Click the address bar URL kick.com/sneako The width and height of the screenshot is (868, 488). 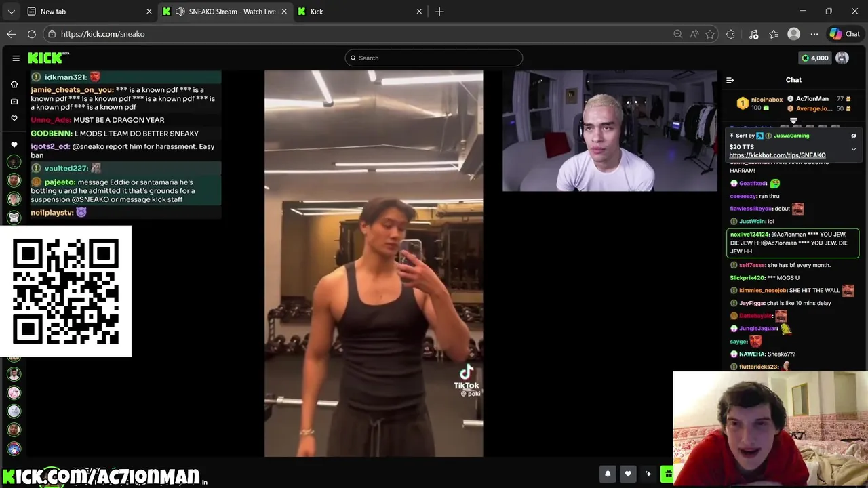pos(102,34)
